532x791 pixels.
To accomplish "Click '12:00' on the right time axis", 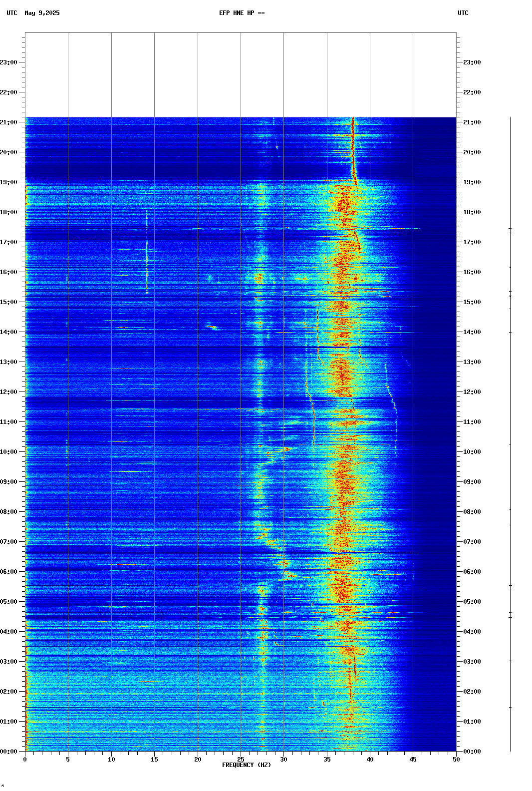I will [472, 392].
